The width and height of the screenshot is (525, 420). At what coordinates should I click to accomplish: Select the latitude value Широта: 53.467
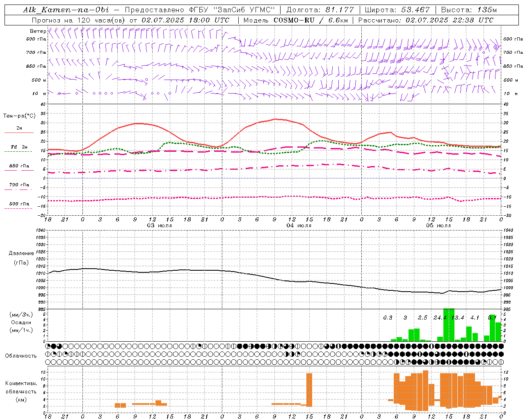point(397,10)
